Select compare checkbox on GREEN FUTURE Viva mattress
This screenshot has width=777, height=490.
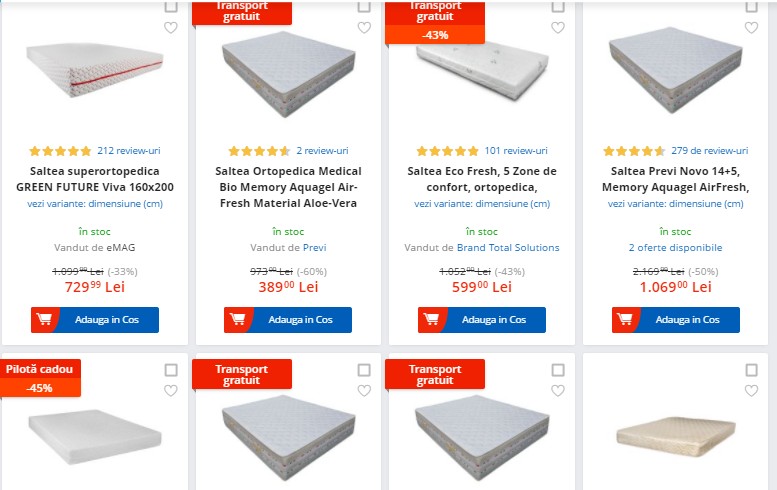tap(170, 7)
